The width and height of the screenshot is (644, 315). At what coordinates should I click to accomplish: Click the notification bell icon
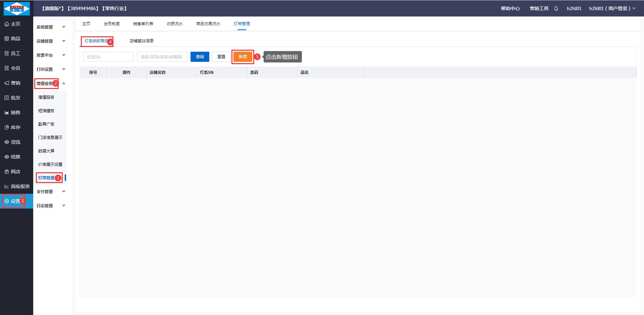click(556, 9)
